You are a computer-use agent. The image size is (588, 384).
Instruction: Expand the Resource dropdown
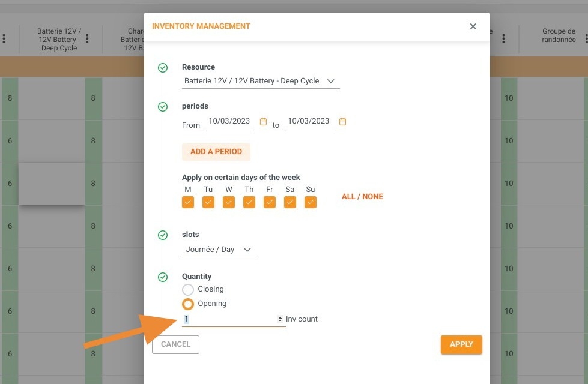tap(261, 81)
